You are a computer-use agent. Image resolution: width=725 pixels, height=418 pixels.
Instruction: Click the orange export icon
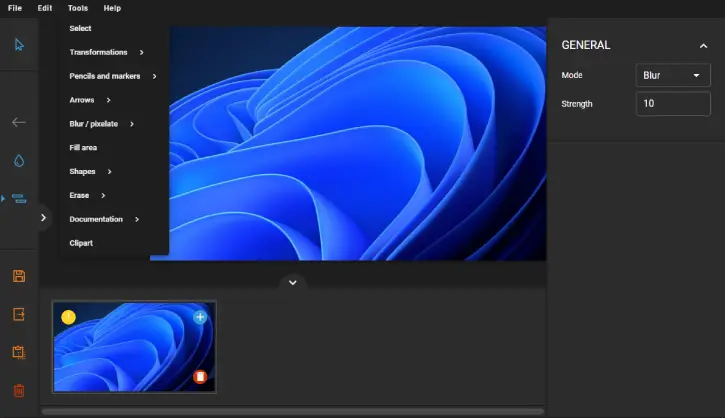19,314
